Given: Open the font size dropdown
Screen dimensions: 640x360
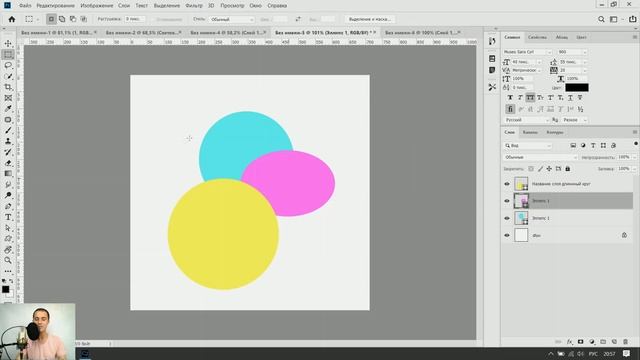Looking at the screenshot, I should click(539, 62).
